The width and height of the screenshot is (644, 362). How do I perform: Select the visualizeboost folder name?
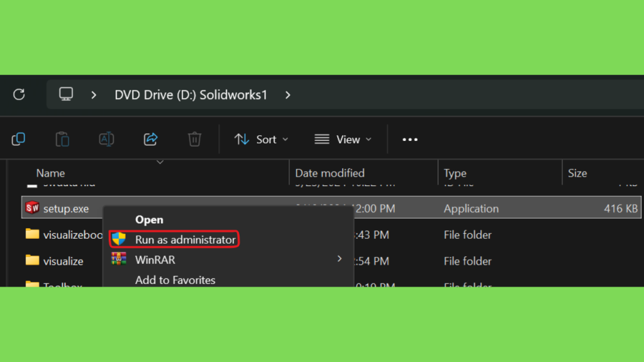tap(73, 235)
